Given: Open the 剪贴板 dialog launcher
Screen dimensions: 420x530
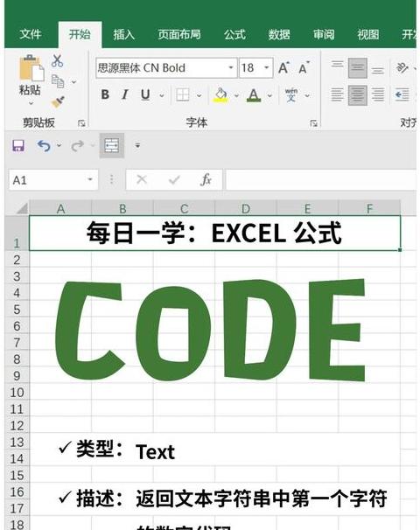Looking at the screenshot, I should (81, 123).
